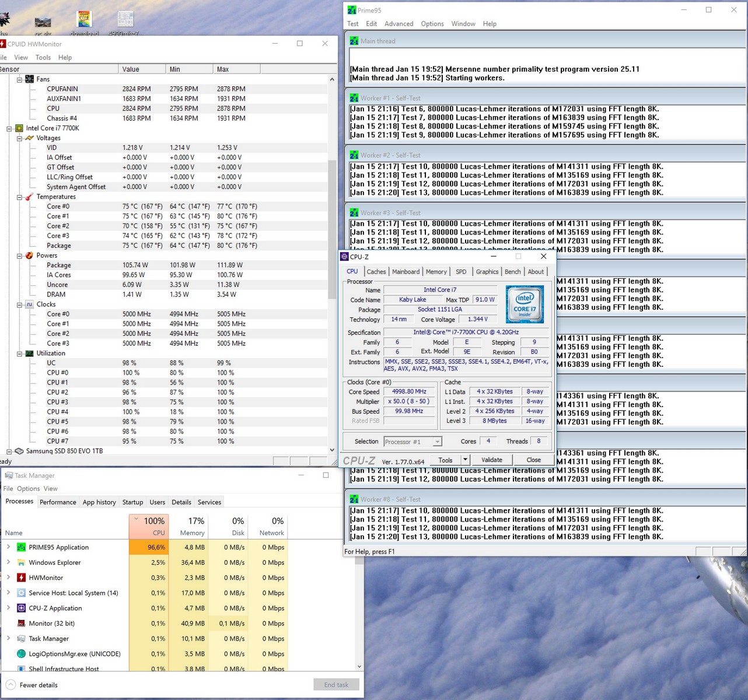This screenshot has height=700, width=748.
Task: Switch to the Mainboard tab in CPU-Z
Action: 406,272
